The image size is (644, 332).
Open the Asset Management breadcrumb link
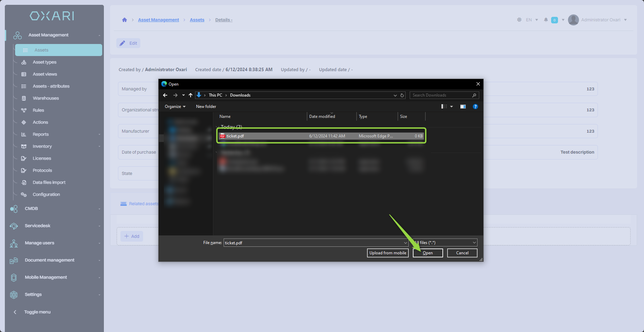[158, 20]
